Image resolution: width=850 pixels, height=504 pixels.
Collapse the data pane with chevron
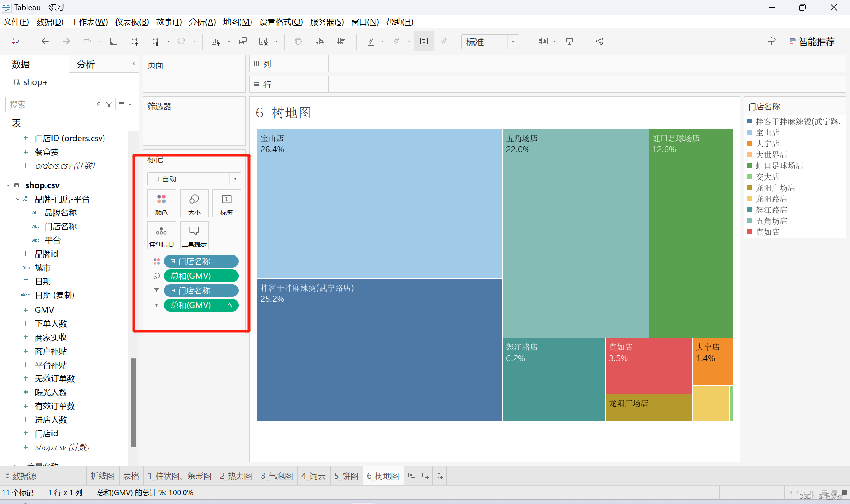pyautogui.click(x=134, y=64)
